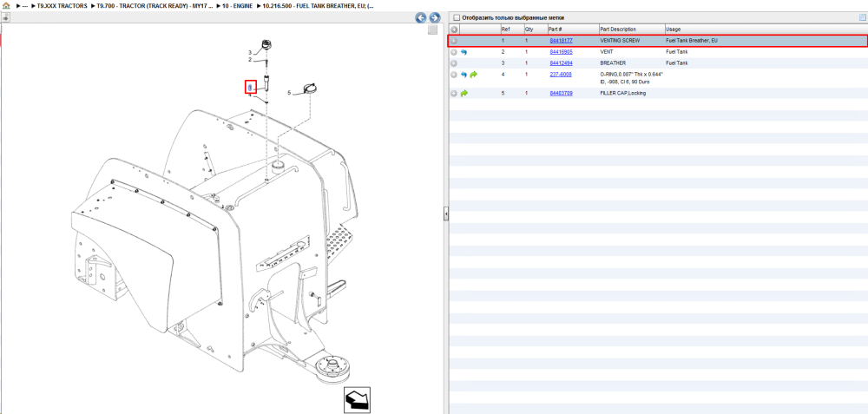
Task: Add BREATHER row via its circle icon
Action: pos(454,63)
